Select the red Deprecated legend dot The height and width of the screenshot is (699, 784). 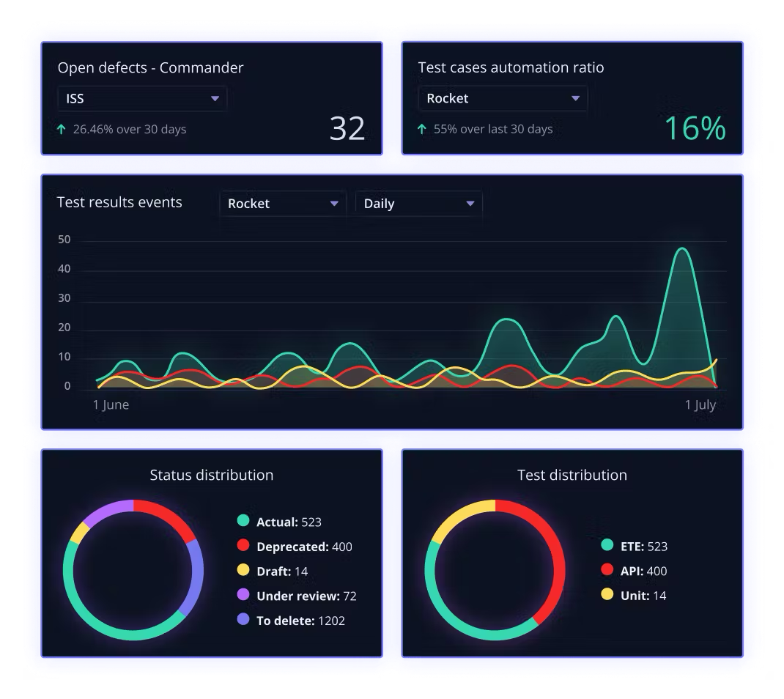click(x=243, y=546)
